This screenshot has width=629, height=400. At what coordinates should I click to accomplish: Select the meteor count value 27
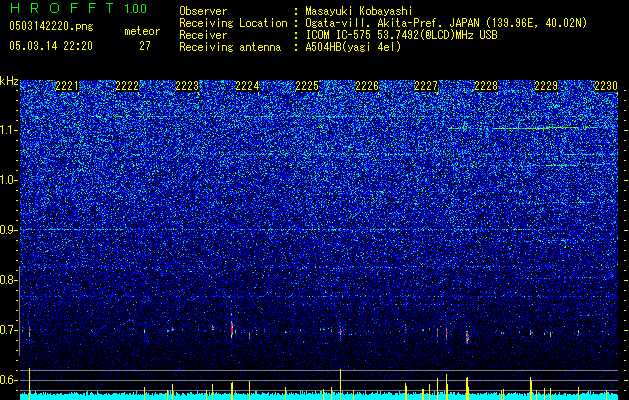pos(145,46)
